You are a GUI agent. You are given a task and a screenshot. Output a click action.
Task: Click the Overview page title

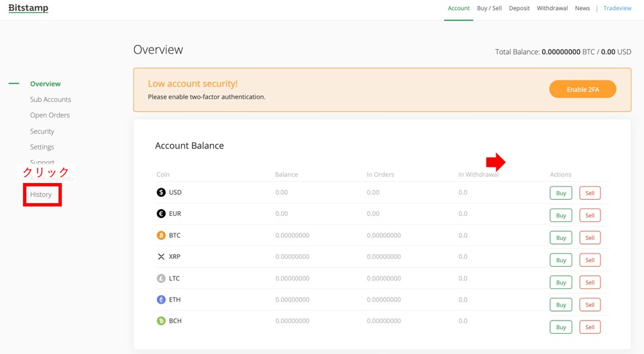pyautogui.click(x=158, y=50)
